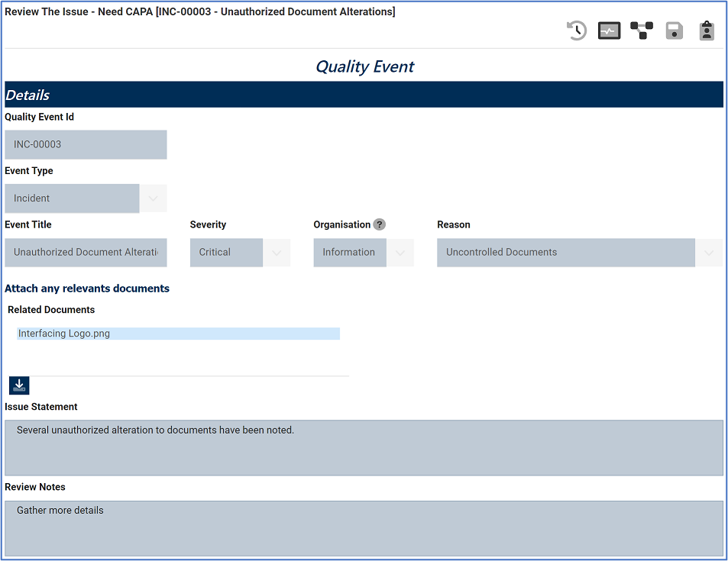Click the Organisation help question mark
Screen dimensions: 728x561
pyautogui.click(x=380, y=224)
